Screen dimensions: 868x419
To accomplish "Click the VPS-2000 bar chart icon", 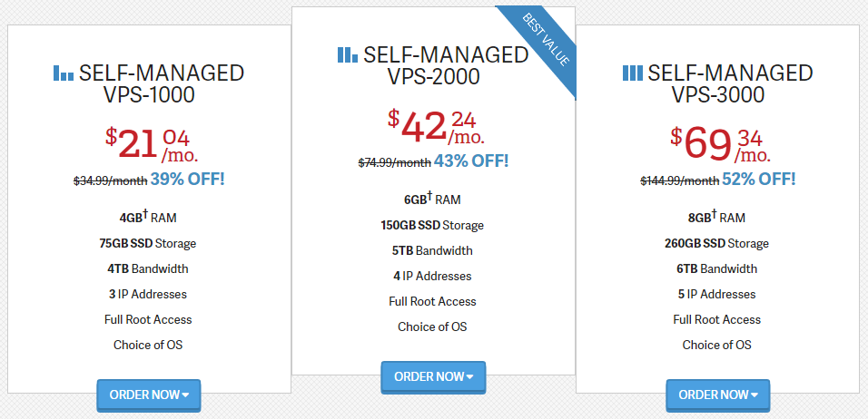I will pyautogui.click(x=348, y=54).
